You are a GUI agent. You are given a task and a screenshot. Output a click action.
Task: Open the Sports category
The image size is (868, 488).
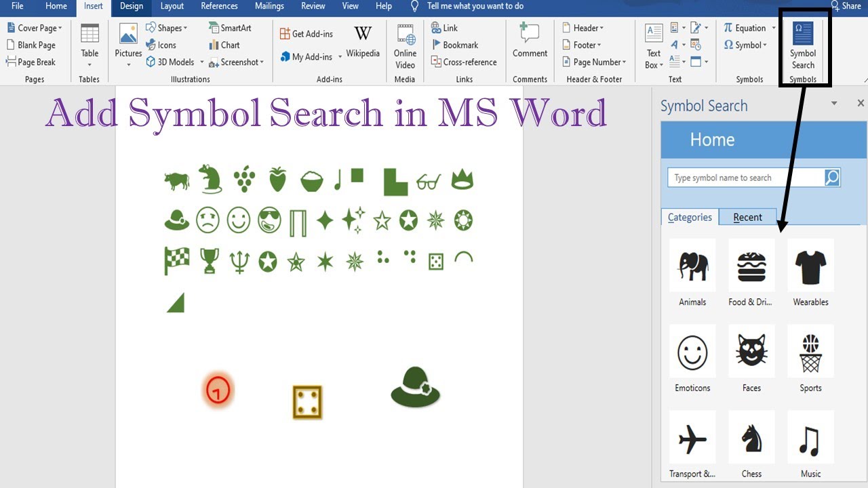point(810,359)
